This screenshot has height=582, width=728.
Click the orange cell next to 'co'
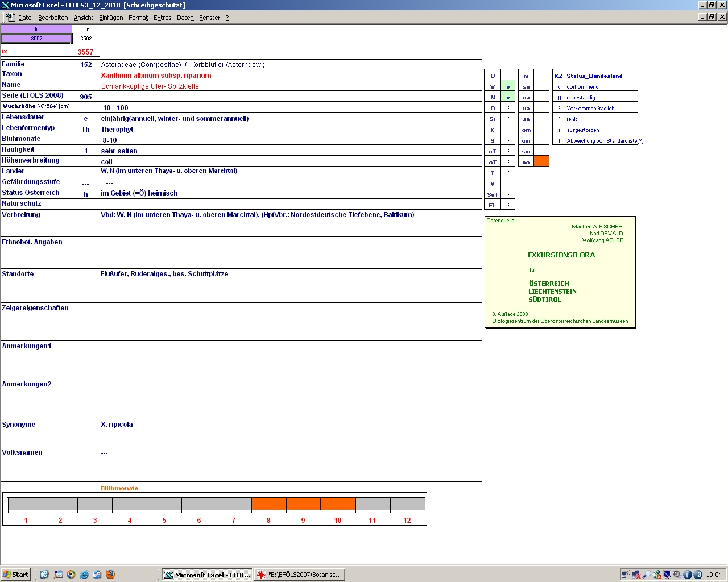coord(541,162)
